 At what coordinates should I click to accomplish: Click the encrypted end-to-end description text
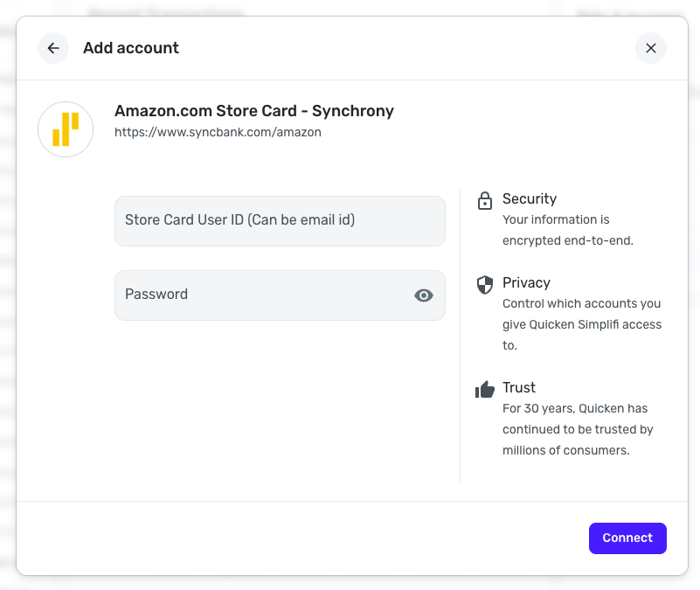[567, 230]
